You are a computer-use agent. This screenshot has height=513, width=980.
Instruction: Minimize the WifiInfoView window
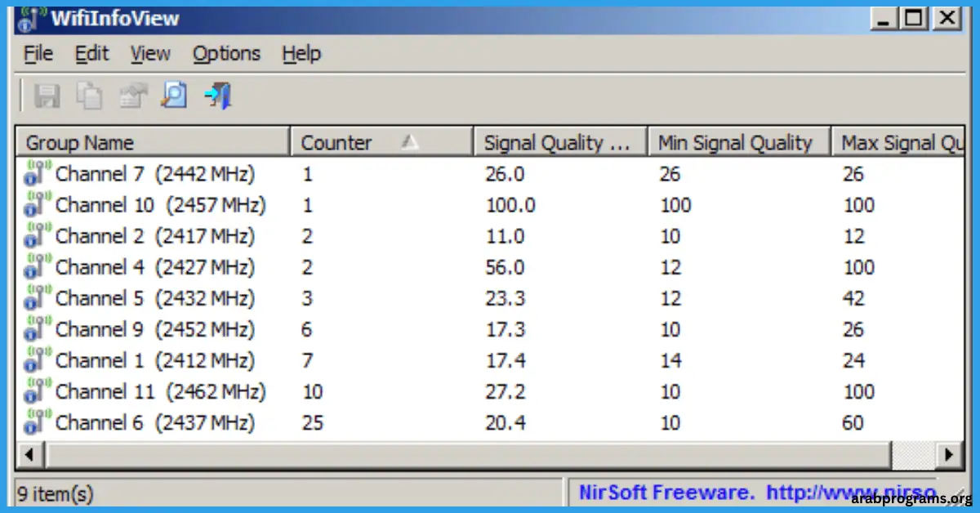(885, 18)
